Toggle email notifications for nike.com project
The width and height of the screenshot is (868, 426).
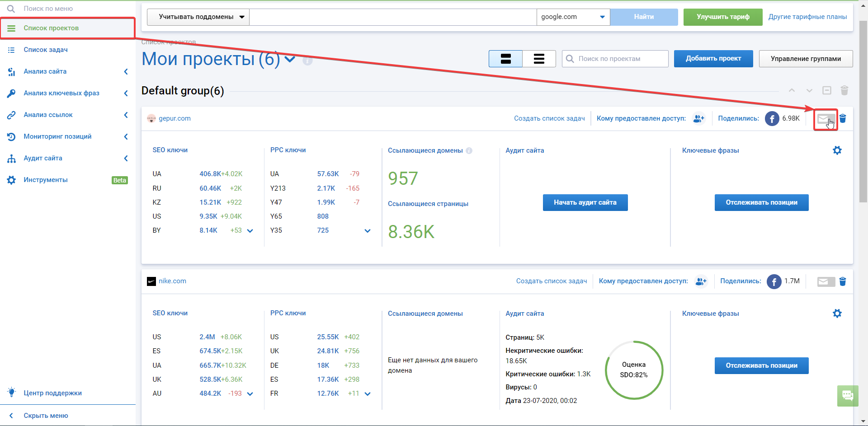(x=826, y=282)
